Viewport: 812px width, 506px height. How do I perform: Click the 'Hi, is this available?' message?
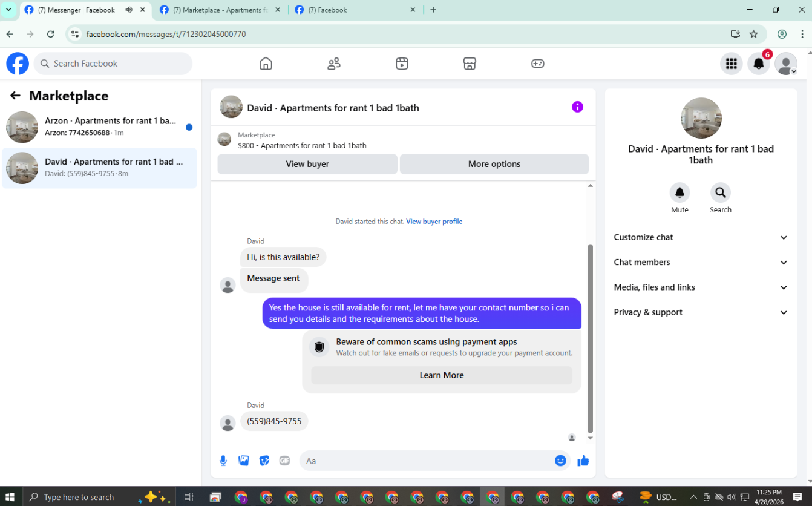tap(283, 257)
